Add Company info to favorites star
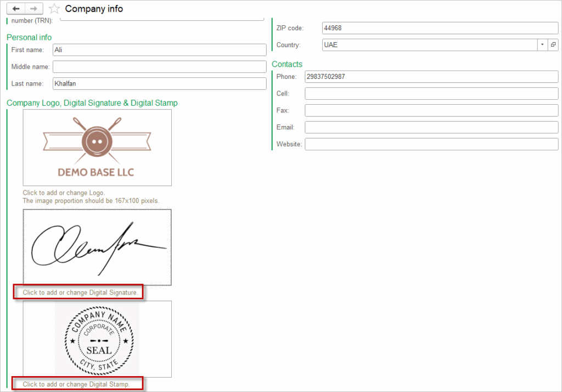 54,9
